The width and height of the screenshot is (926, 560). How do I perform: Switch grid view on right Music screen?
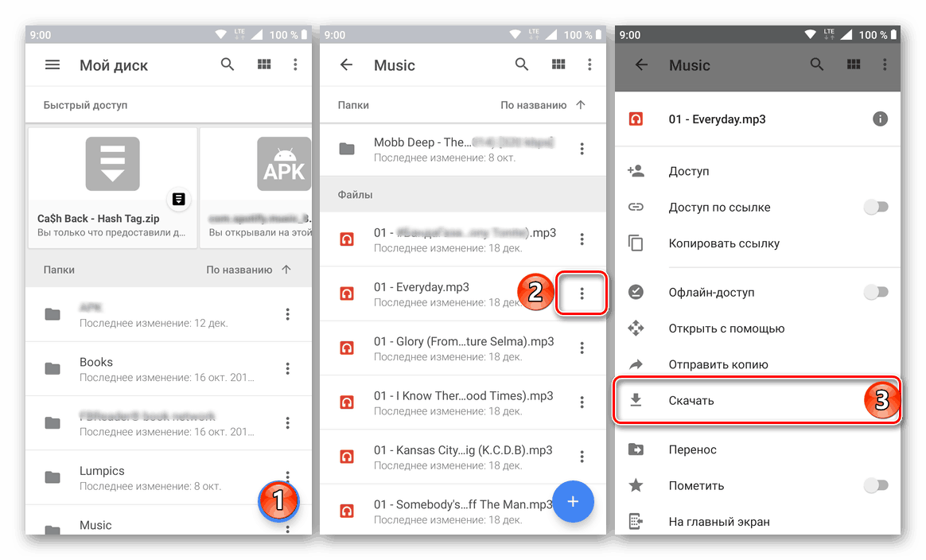click(x=854, y=64)
